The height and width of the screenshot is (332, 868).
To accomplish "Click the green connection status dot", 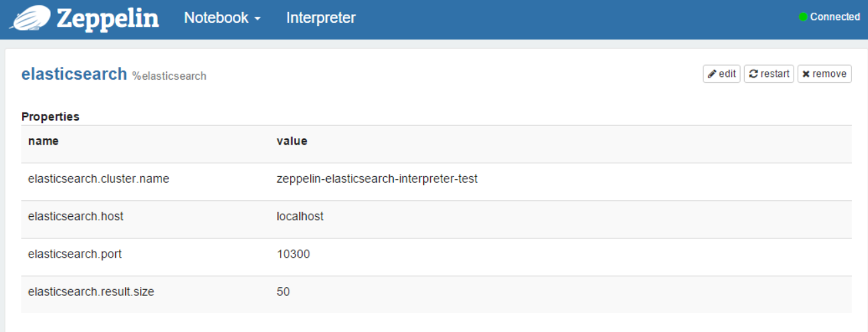I will click(803, 17).
